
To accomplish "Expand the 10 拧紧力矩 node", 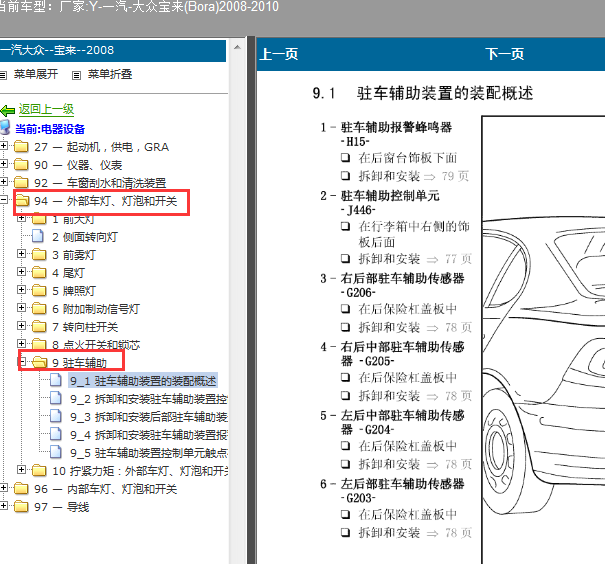I will pos(22,469).
